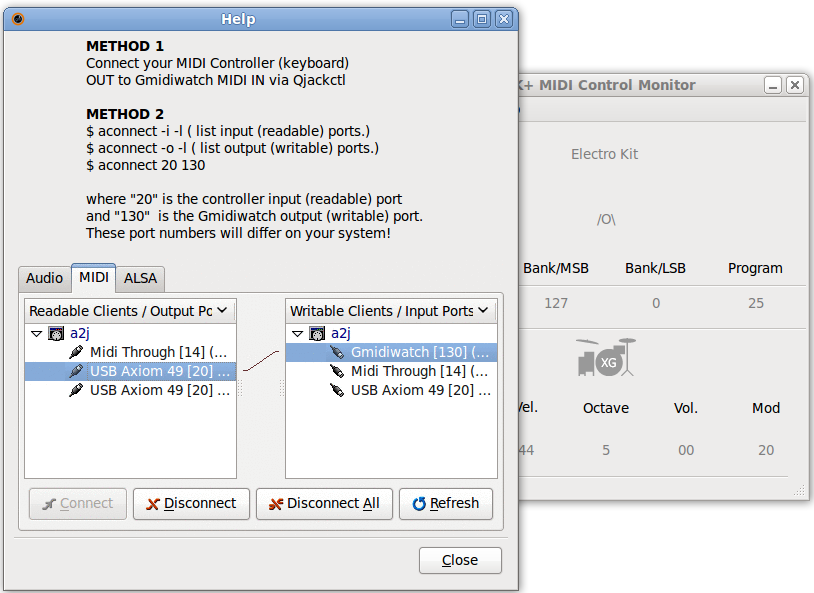The width and height of the screenshot is (814, 593).
Task: Click the plug icon of readable Midi Through
Action: click(76, 352)
